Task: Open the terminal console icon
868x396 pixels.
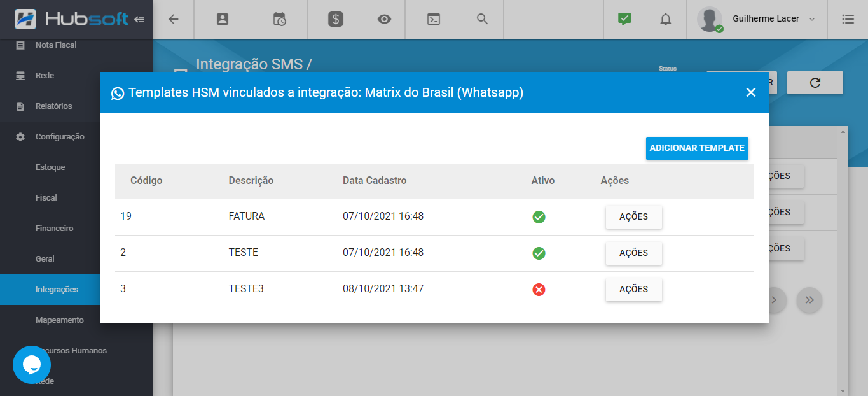Action: (433, 19)
